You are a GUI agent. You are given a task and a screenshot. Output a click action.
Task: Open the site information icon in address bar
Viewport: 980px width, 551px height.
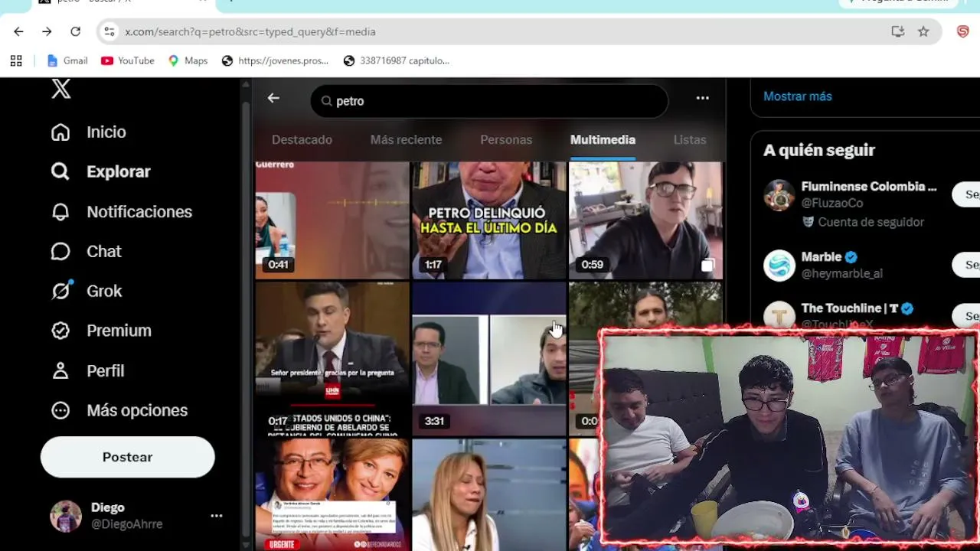[x=109, y=31]
